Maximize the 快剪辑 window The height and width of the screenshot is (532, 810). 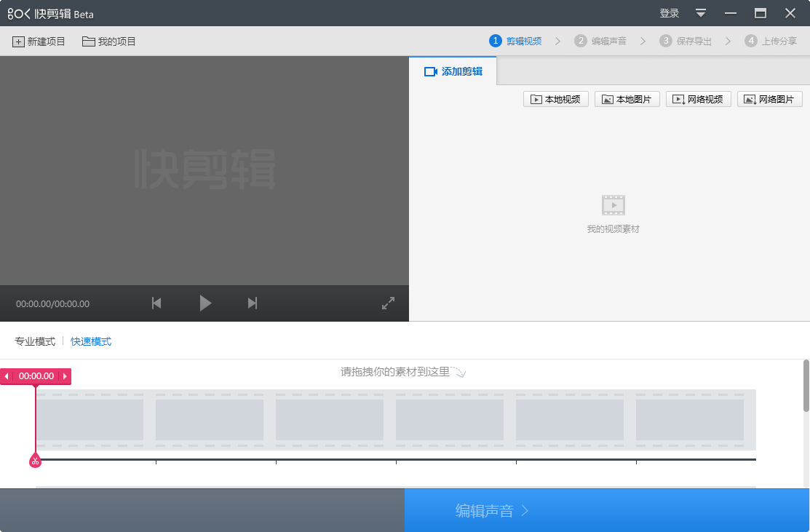pos(761,13)
